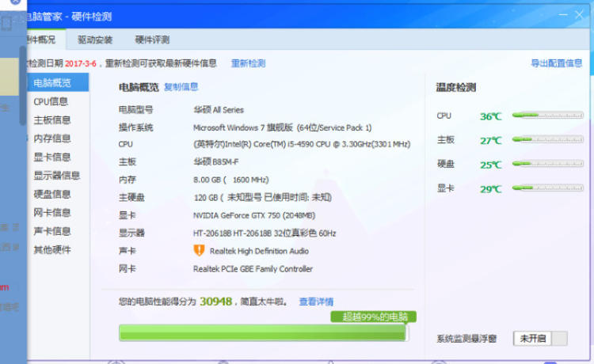Image resolution: width=594 pixels, height=364 pixels.
Task: Click the 主板 temperature value 27℃
Action: pyautogui.click(x=490, y=141)
